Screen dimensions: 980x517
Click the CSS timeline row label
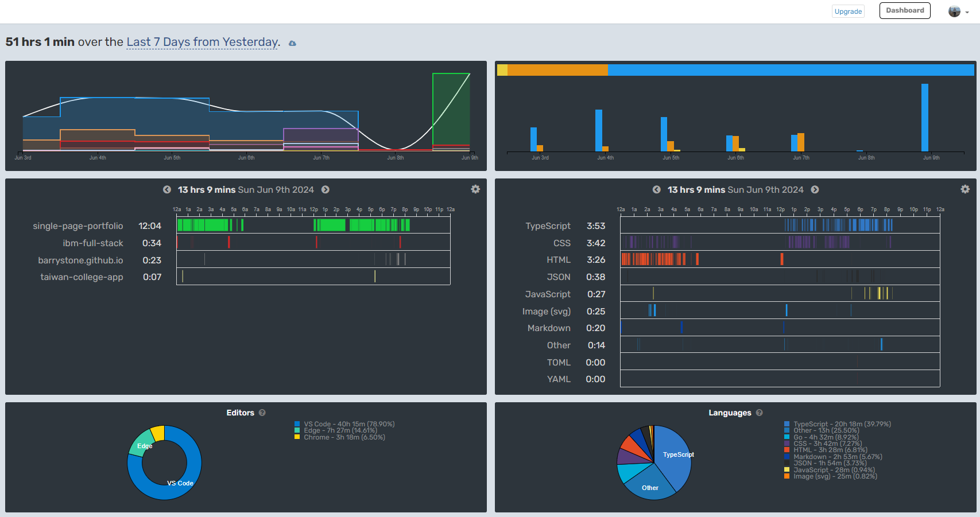(x=562, y=243)
